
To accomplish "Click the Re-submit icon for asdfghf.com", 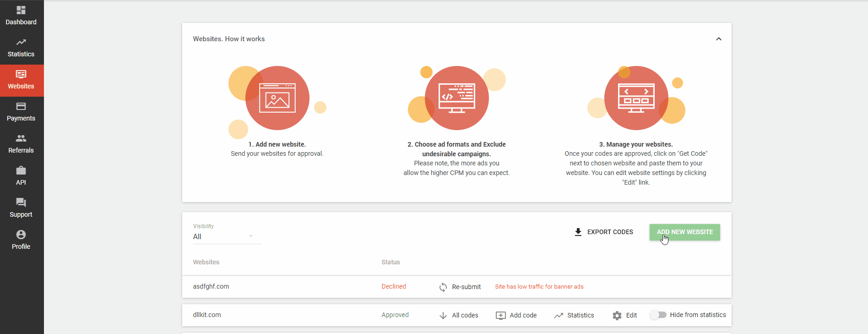I will point(443,287).
